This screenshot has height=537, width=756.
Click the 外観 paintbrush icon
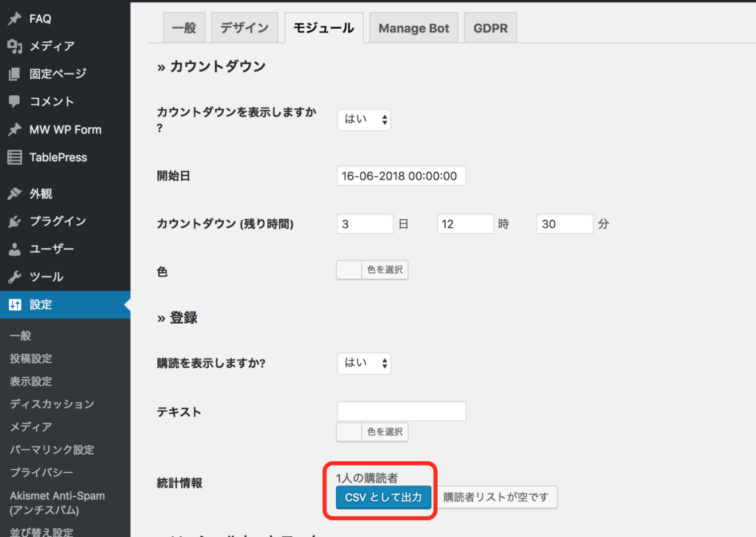(14, 194)
